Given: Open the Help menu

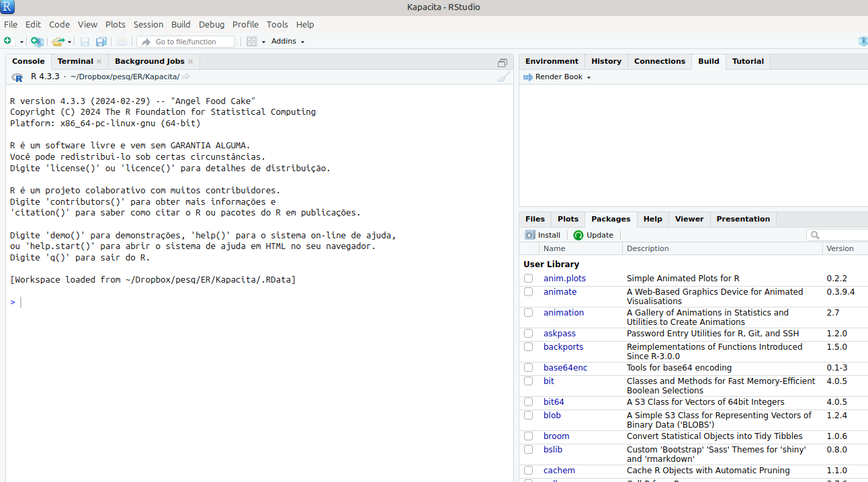Looking at the screenshot, I should (305, 24).
